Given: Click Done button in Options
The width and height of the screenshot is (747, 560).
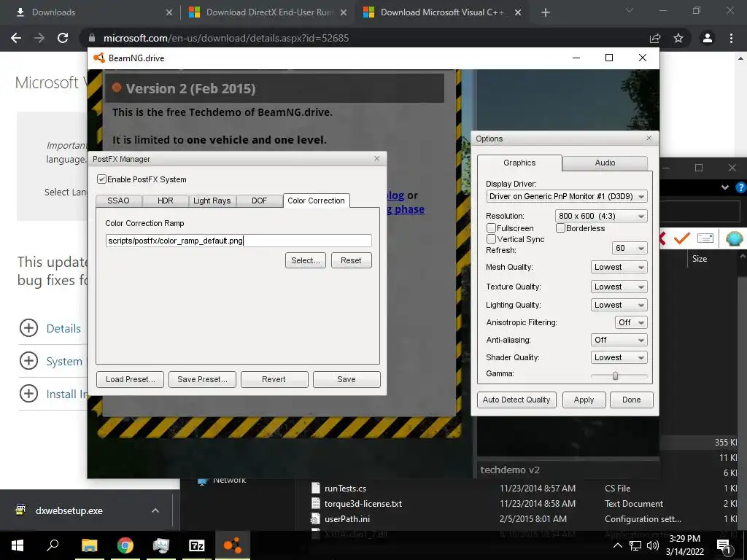Looking at the screenshot, I should 631,400.
